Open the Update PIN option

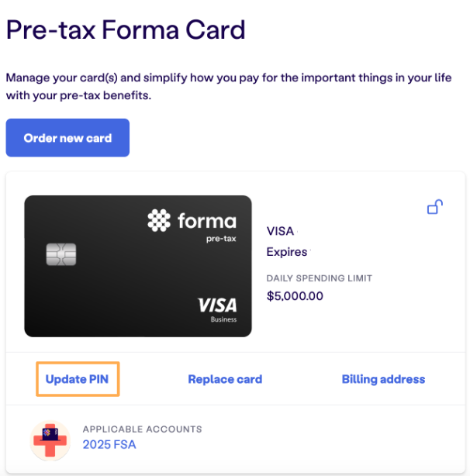77,379
